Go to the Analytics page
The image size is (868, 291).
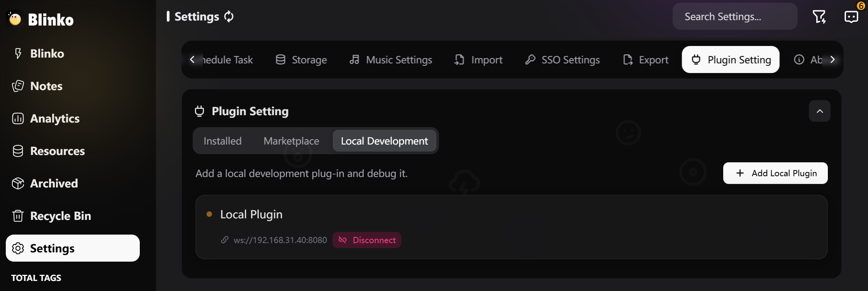(x=73, y=118)
